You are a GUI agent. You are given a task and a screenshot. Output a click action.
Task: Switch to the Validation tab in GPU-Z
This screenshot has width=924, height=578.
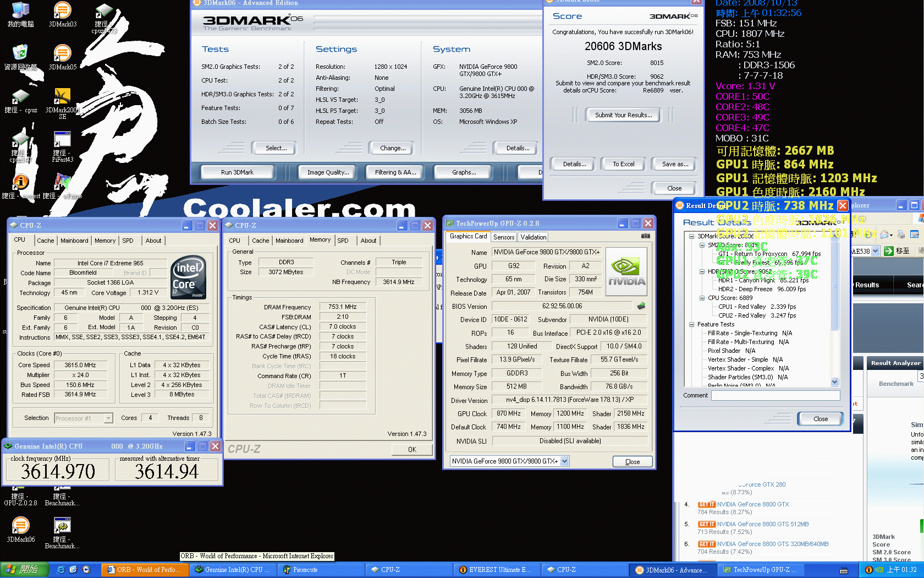(533, 237)
